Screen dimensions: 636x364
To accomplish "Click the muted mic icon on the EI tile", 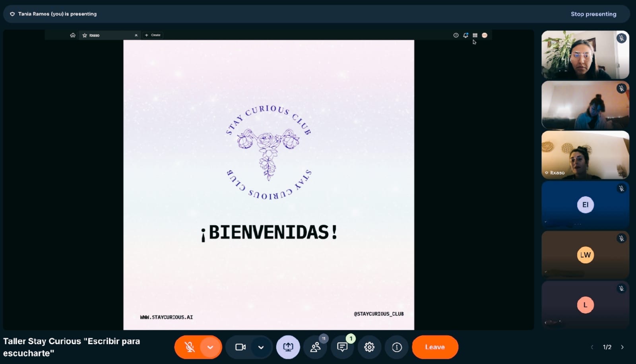I will (x=622, y=188).
